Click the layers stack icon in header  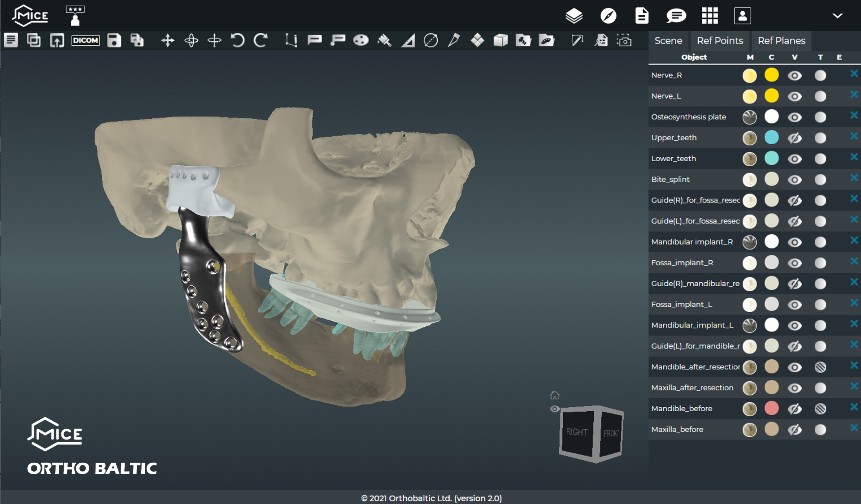(574, 16)
